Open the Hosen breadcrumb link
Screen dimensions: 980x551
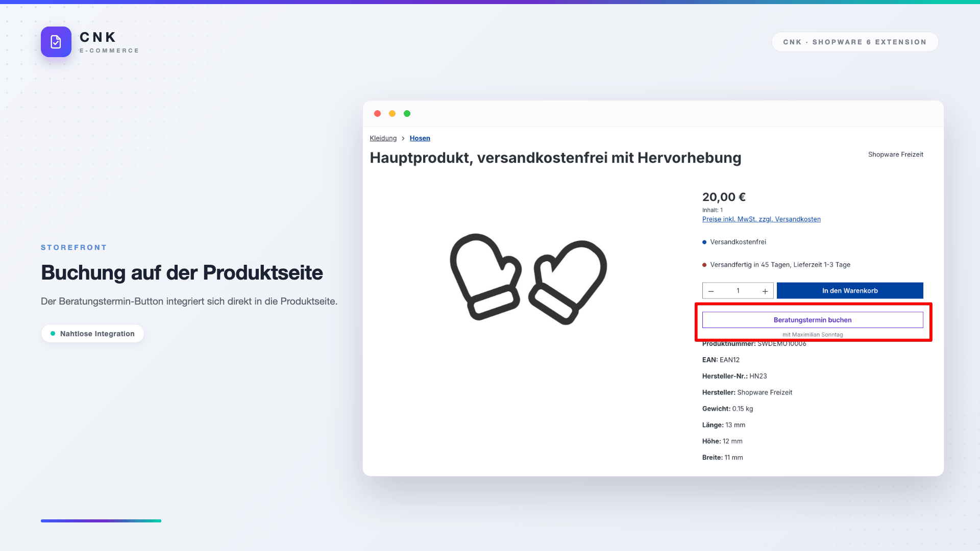[420, 138]
